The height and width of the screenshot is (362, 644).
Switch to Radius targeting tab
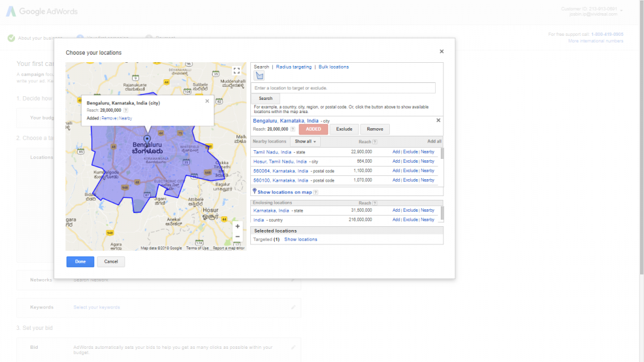click(x=294, y=67)
